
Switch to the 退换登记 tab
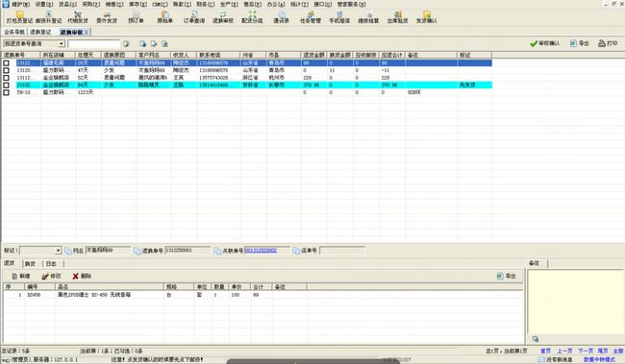pos(40,32)
